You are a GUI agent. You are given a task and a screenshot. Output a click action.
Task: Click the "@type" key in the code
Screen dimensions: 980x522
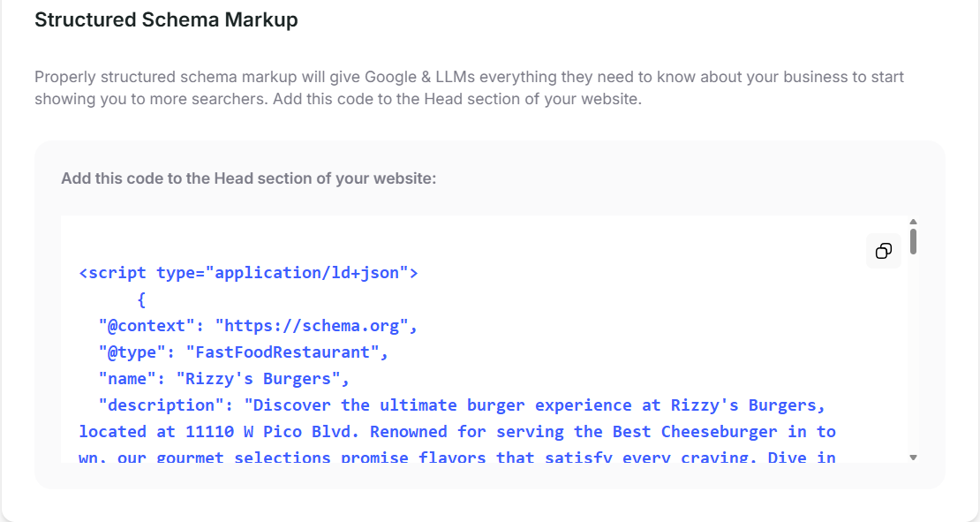132,352
